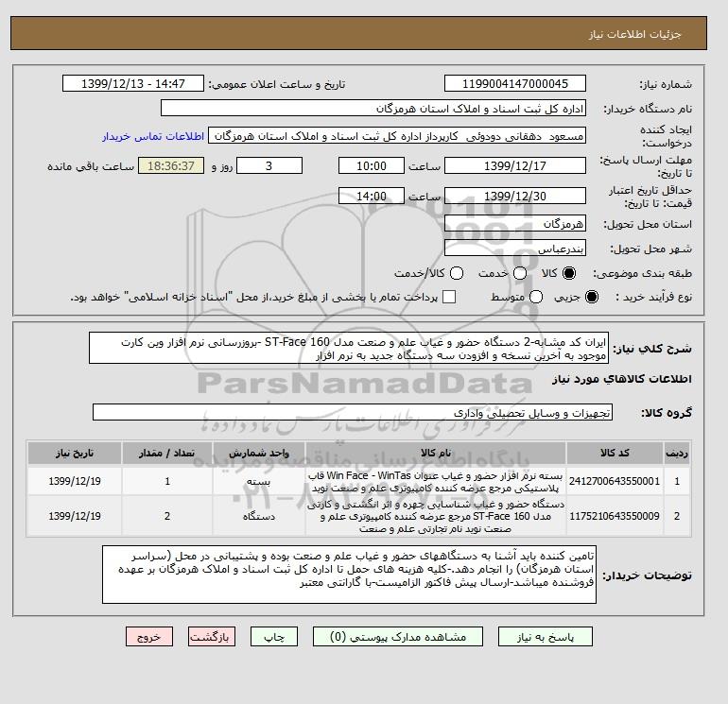Select the متوسط purchase type radio
The image size is (728, 704).
[x=536, y=297]
